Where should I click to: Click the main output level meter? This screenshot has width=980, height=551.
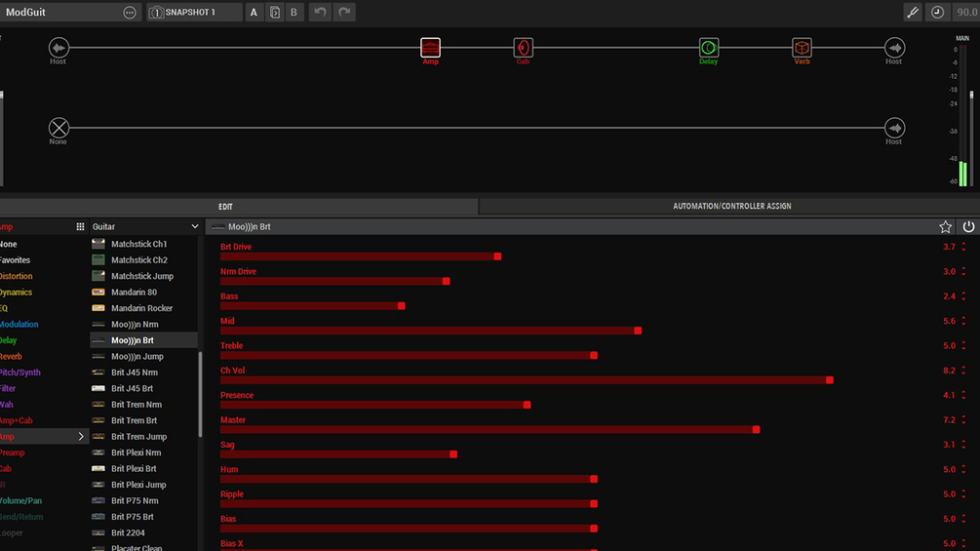(x=963, y=116)
